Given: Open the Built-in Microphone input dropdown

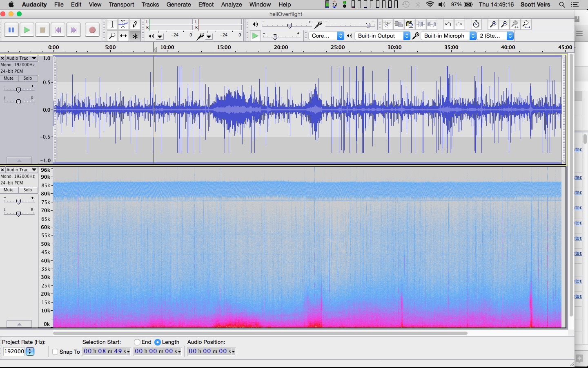Looking at the screenshot, I should [x=448, y=36].
